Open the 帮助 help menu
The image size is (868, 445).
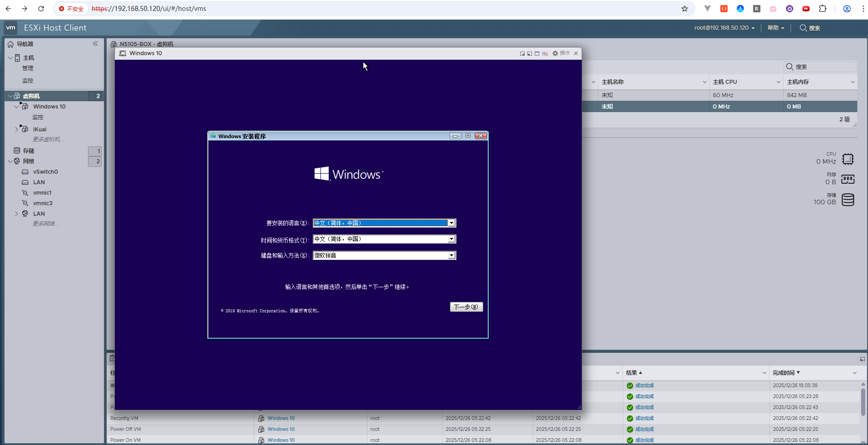pyautogui.click(x=775, y=28)
